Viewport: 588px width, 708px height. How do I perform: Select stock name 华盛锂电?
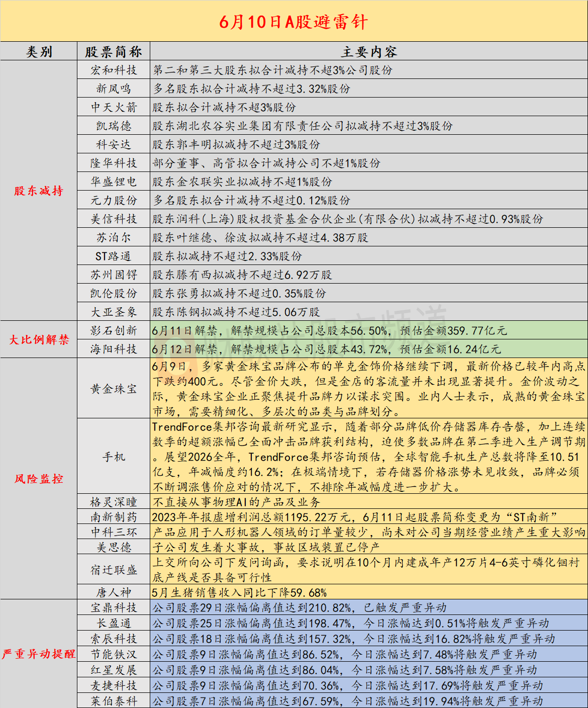click(114, 182)
